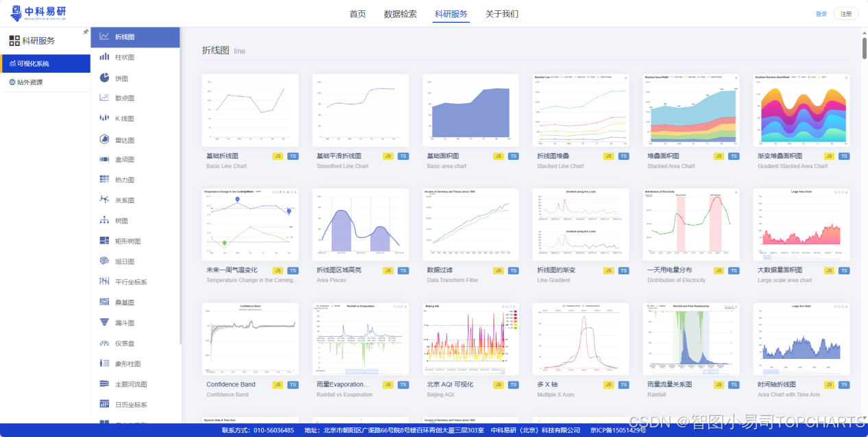
Task: Click the 饼图 pie chart icon
Action: coord(104,78)
